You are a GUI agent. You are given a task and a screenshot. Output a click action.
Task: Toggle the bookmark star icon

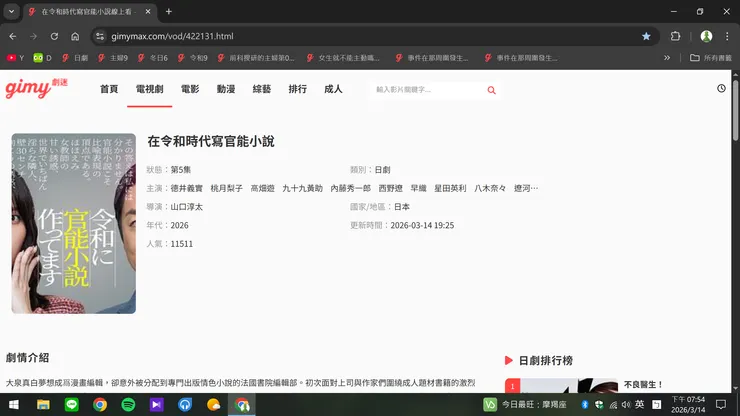(646, 36)
